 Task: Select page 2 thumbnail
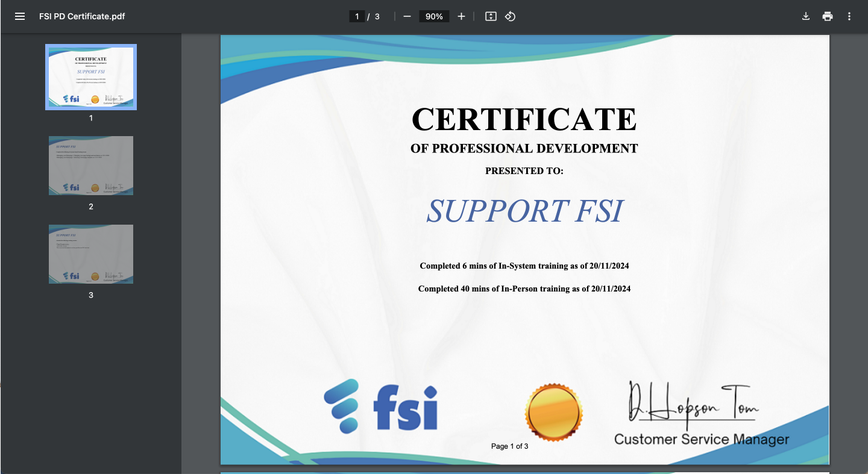pos(91,166)
